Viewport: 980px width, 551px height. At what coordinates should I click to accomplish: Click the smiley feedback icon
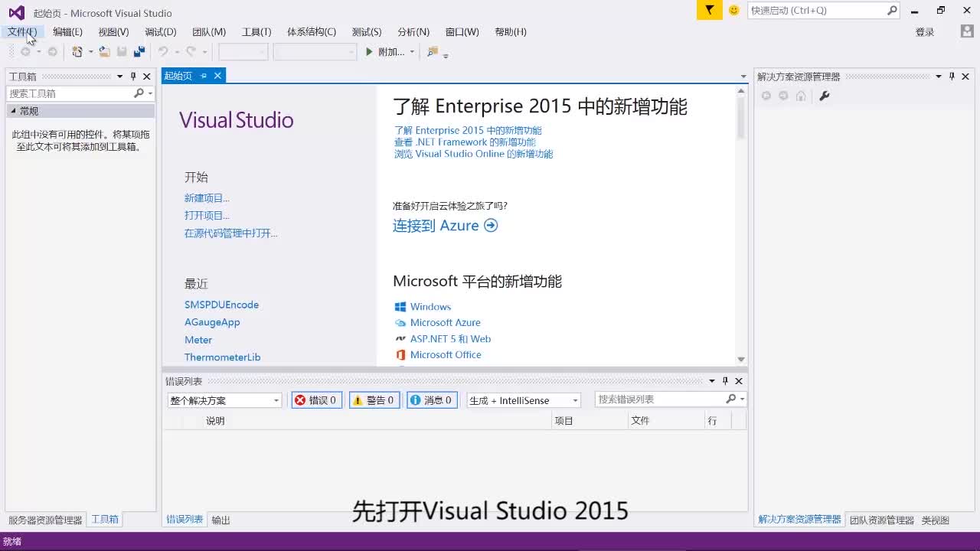734,10
